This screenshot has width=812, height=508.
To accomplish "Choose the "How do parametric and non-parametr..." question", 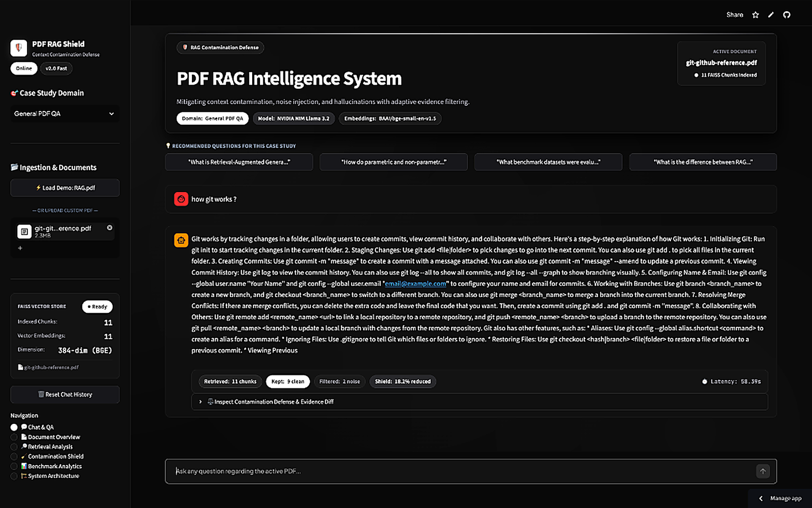I will [x=394, y=162].
